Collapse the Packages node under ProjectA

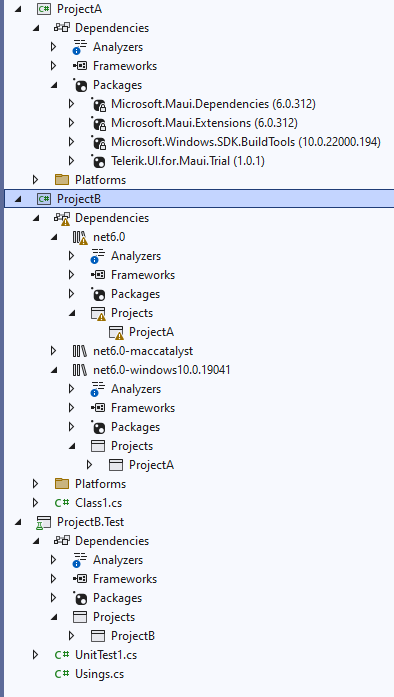(54, 85)
